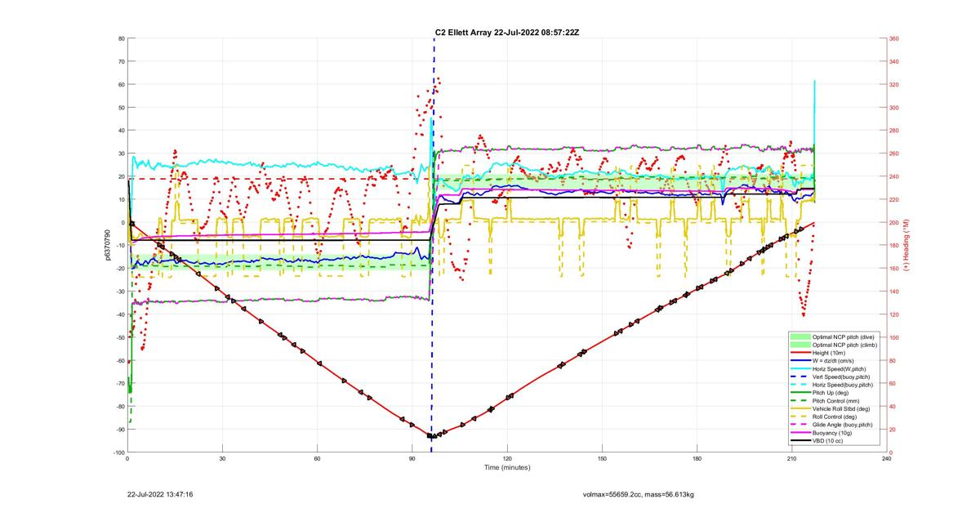
Task: Select legend entry 'Optimal NCP pitch (dive)'
Action: click(x=845, y=336)
